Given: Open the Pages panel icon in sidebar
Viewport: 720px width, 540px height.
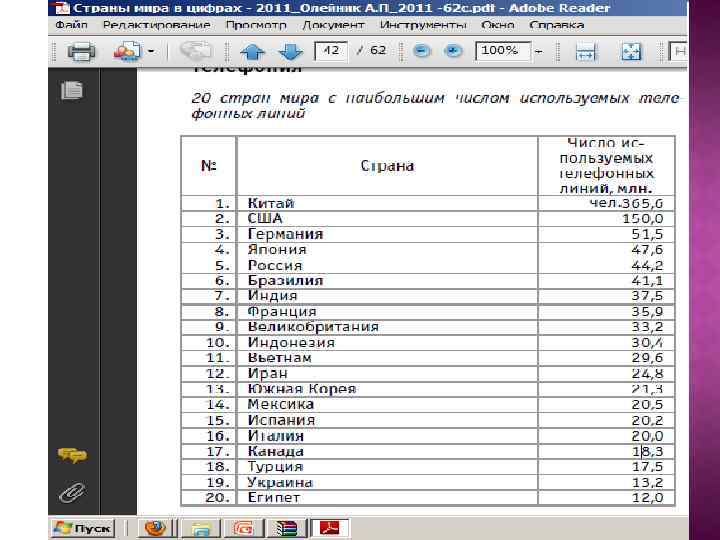Looking at the screenshot, I should point(72,90).
